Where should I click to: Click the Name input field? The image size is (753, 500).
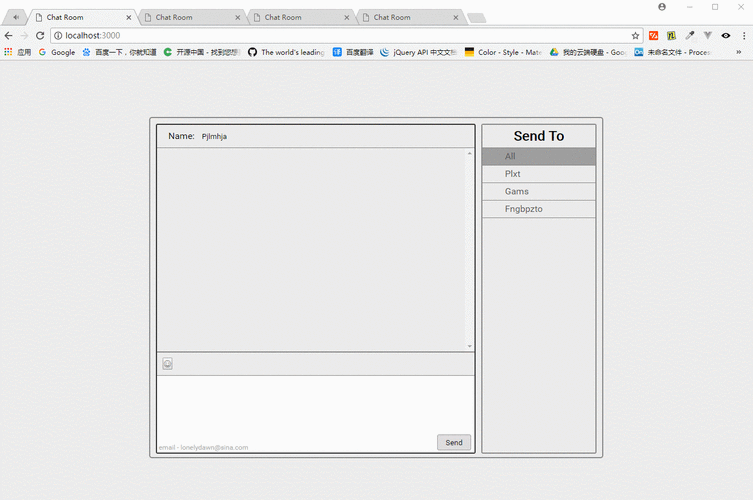pos(330,136)
